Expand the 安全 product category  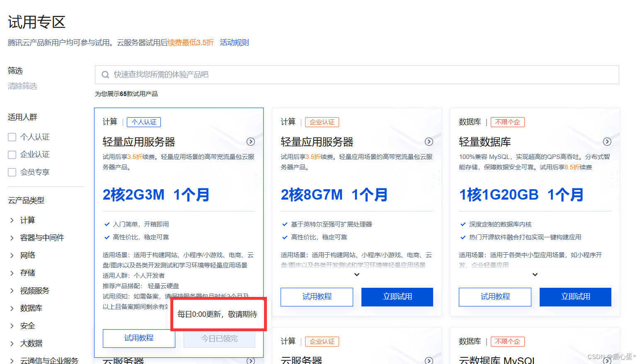[x=12, y=326]
